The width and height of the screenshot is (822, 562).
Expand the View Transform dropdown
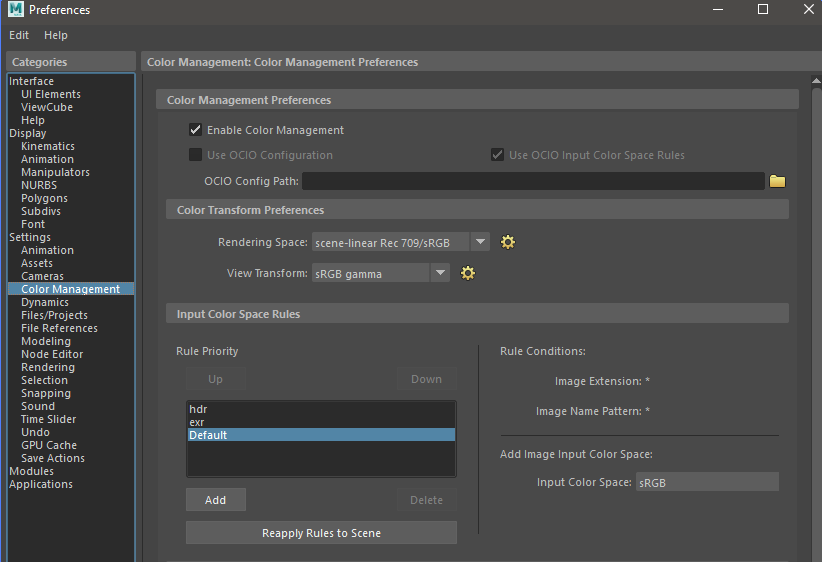440,273
